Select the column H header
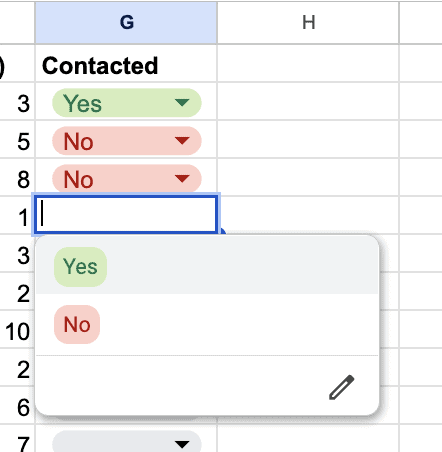 [x=308, y=23]
